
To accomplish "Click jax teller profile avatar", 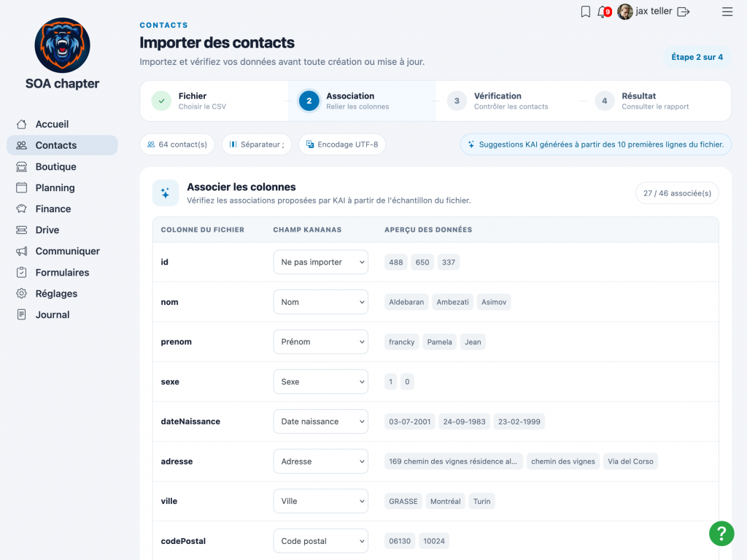I will click(624, 12).
